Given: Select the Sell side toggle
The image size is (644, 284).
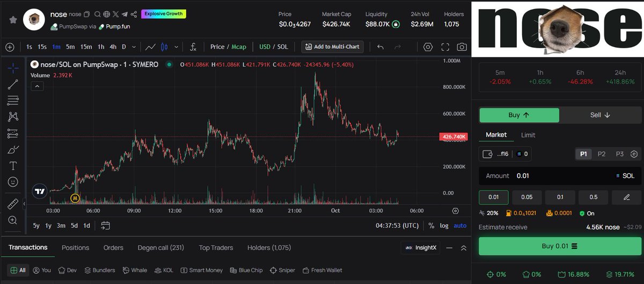Looking at the screenshot, I should (601, 115).
